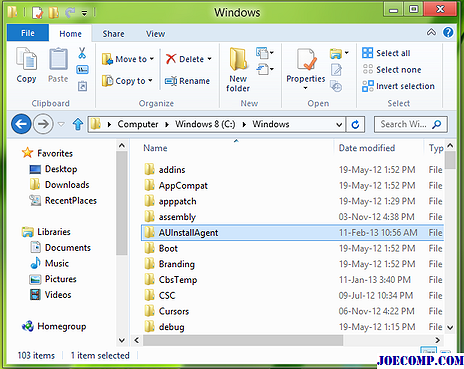Open the address bar history dropdown
Viewport: 464px width, 369px height.
click(x=339, y=125)
